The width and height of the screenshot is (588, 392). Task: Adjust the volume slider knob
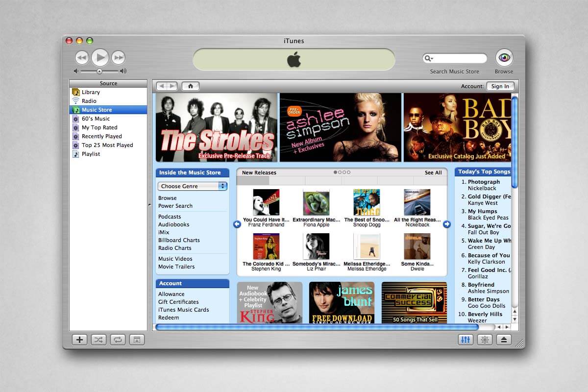(99, 72)
